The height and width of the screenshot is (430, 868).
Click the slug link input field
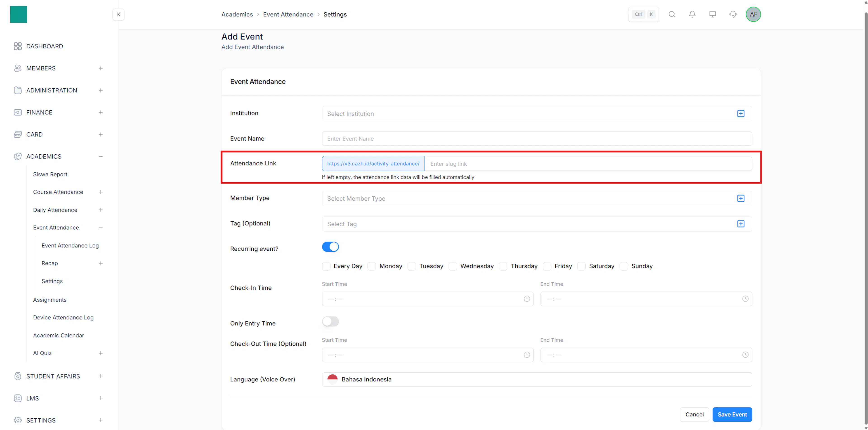(x=588, y=164)
